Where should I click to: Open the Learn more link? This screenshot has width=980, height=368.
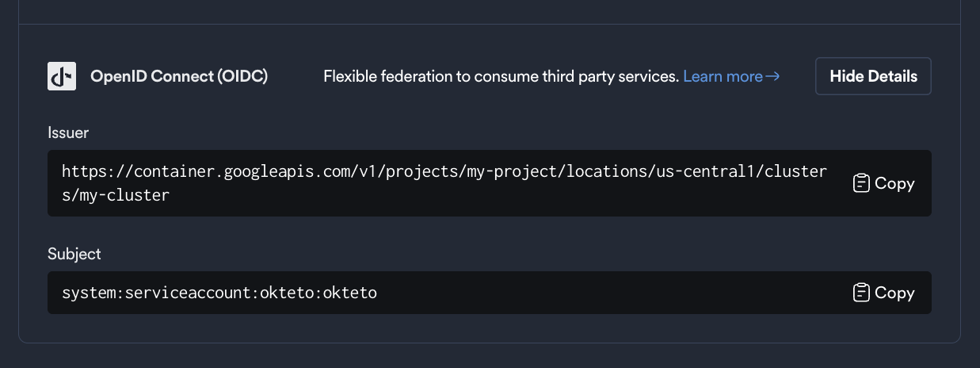723,76
